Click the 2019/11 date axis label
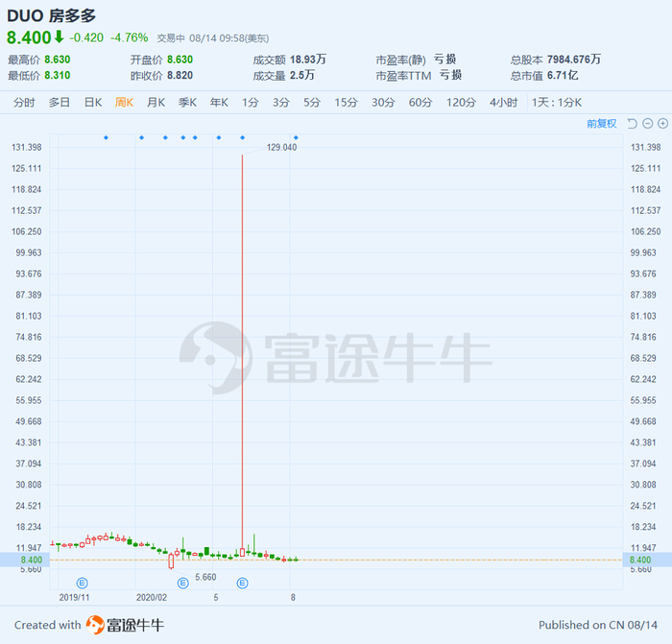672x644 pixels. [74, 597]
